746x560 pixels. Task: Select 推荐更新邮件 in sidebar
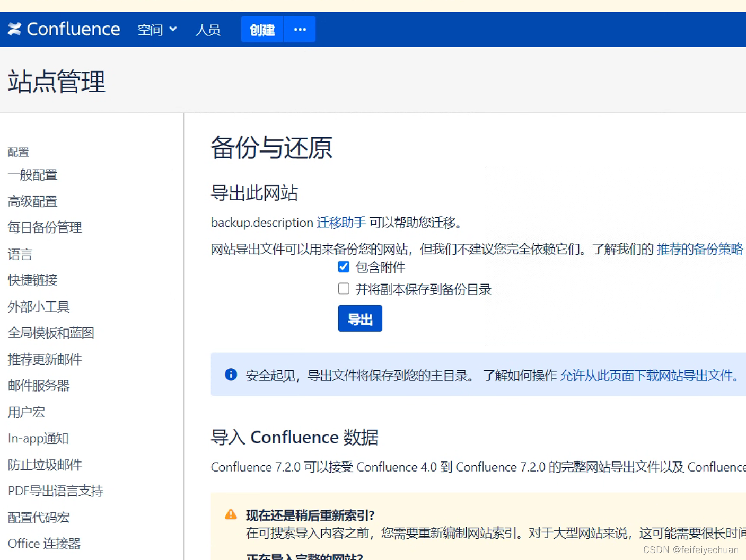click(x=45, y=359)
